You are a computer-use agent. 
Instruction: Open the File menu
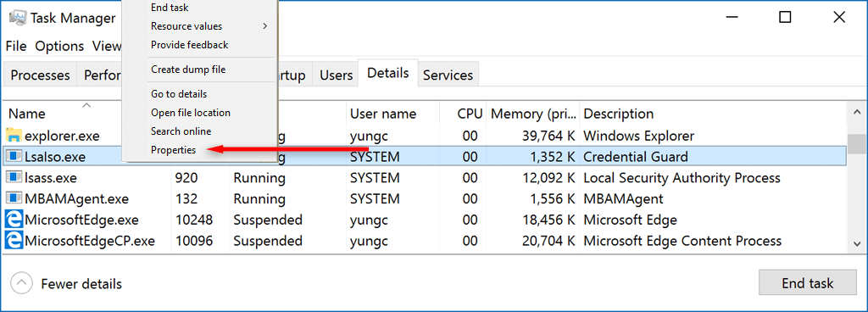[16, 46]
